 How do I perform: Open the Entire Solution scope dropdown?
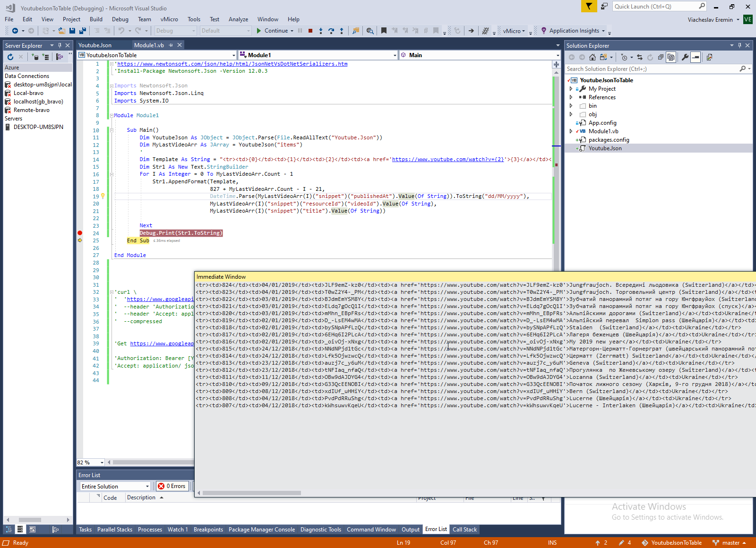coord(115,486)
